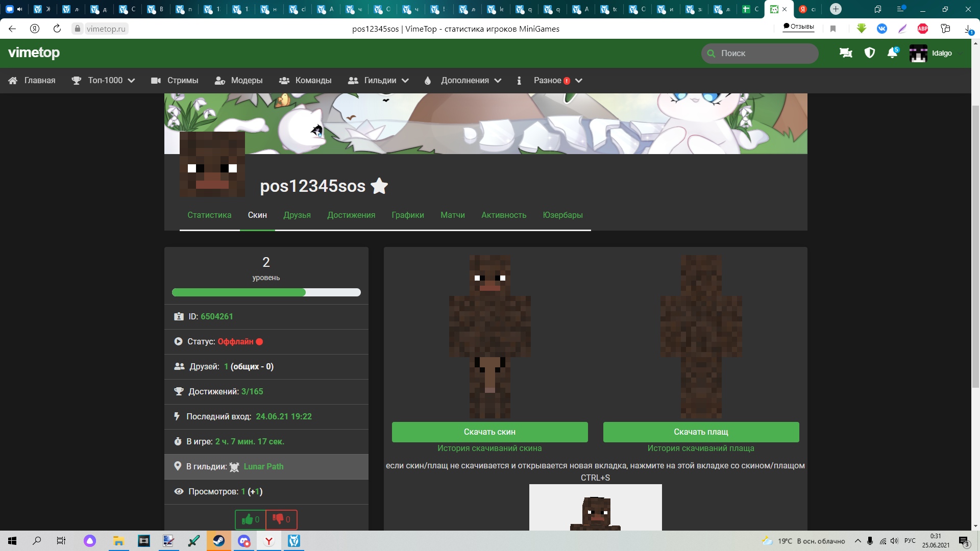Image resolution: width=980 pixels, height=551 pixels.
Task: Reload the page with refresh icon
Action: 57,29
